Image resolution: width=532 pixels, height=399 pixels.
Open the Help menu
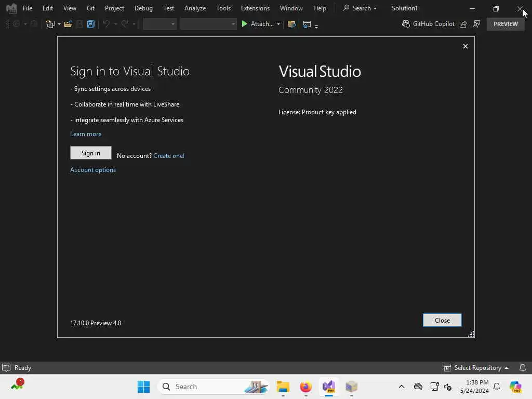point(320,8)
